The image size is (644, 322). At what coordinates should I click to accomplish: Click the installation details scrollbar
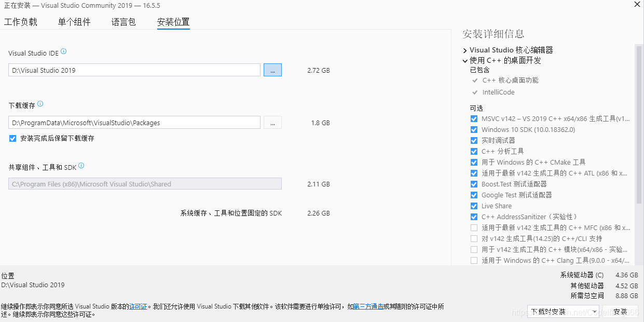coord(639,125)
